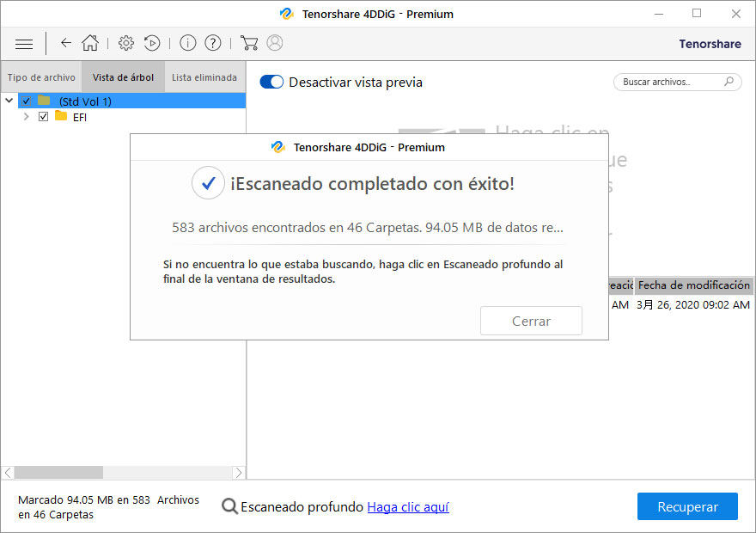Click the search magnifier in Buscar archivos

coord(729,82)
